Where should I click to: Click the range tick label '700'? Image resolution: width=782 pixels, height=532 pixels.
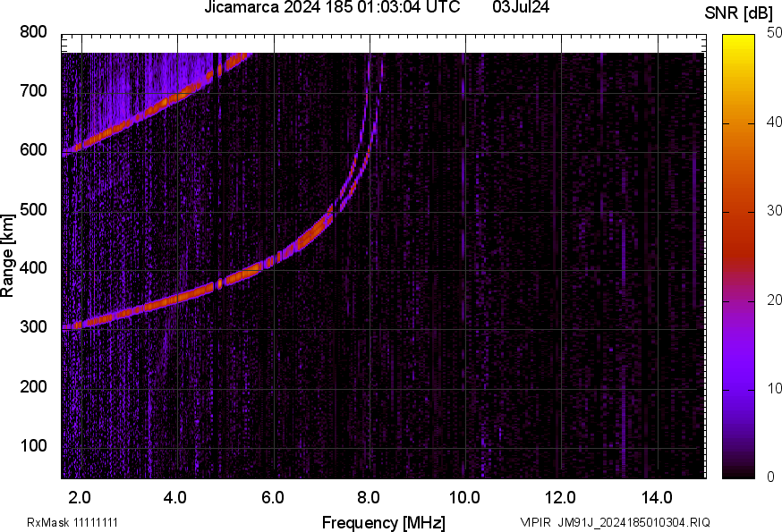click(33, 91)
